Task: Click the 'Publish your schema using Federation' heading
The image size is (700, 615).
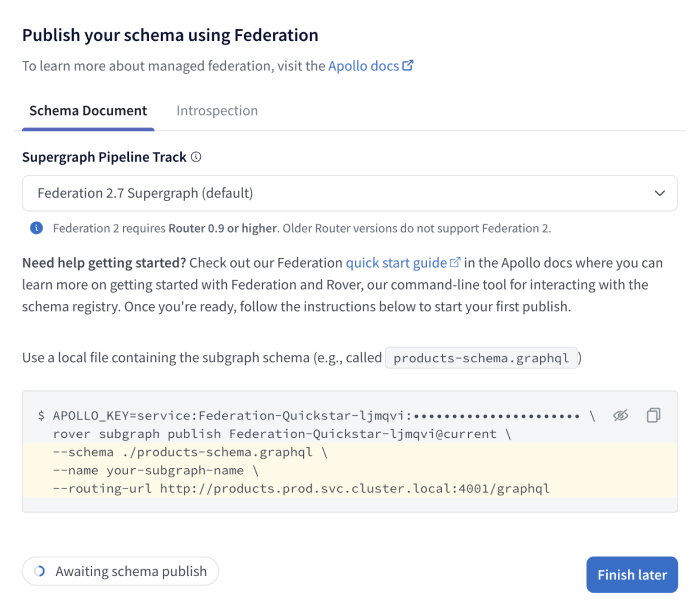Action: pos(170,35)
